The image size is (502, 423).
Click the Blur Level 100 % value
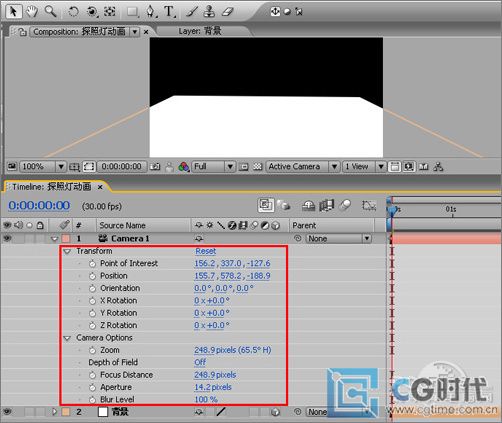pos(206,399)
